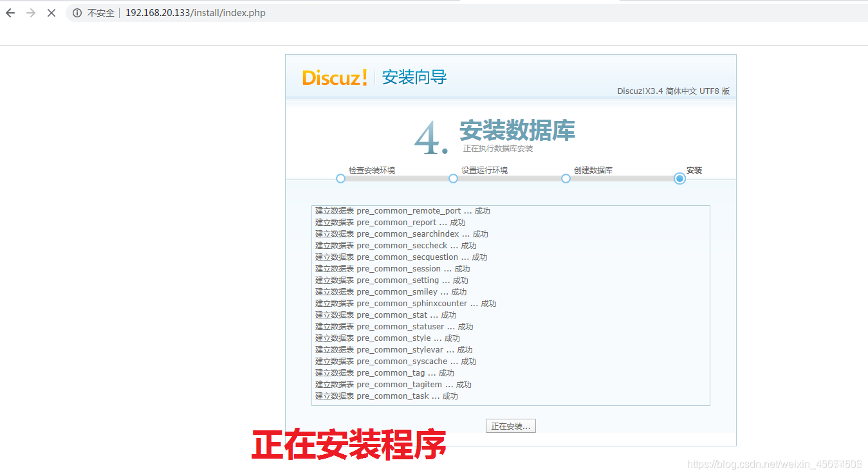Viewport: 868px width, 476px height.
Task: Click the 正在执行数据库安装 subtitle
Action: (498, 149)
